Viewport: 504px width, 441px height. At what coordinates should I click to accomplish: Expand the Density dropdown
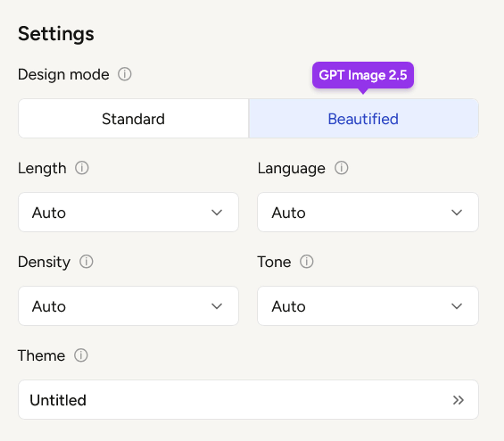[x=128, y=306]
